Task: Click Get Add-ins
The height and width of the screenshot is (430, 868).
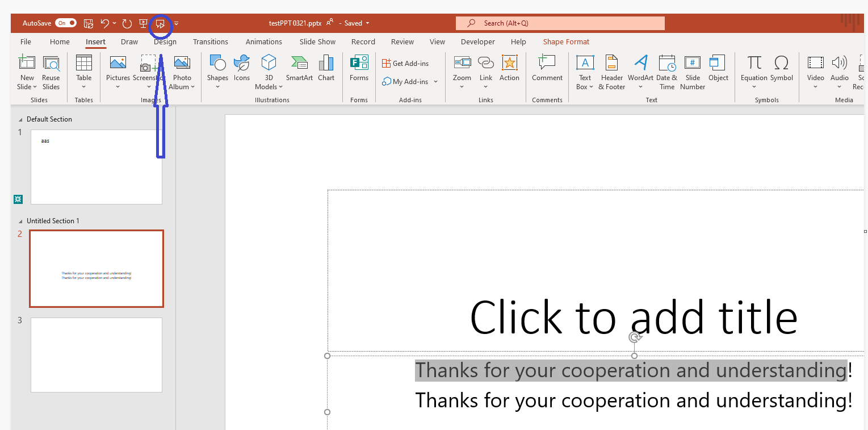Action: point(405,63)
